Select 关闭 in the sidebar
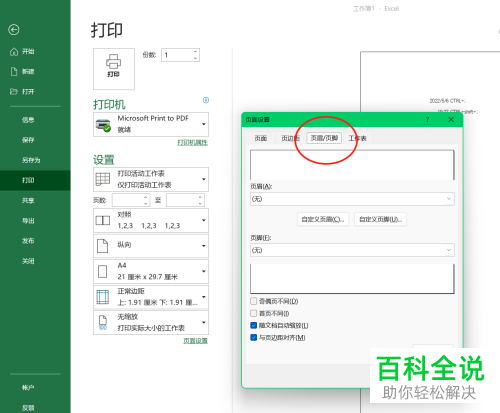The height and width of the screenshot is (413, 500). coord(28,261)
